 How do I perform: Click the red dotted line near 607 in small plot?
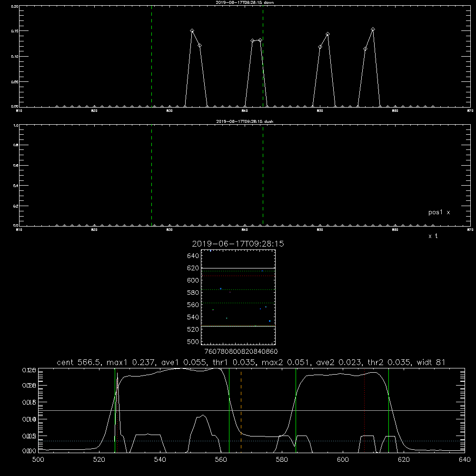point(238,276)
